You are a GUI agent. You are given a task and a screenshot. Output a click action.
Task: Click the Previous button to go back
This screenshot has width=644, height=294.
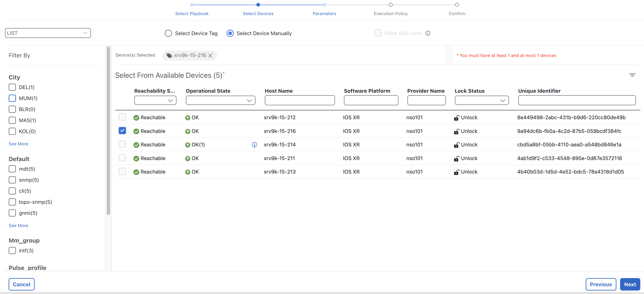coord(600,284)
